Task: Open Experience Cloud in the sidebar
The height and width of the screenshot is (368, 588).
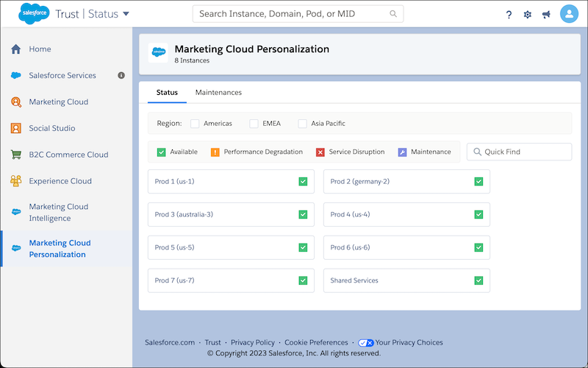Action: coord(60,181)
